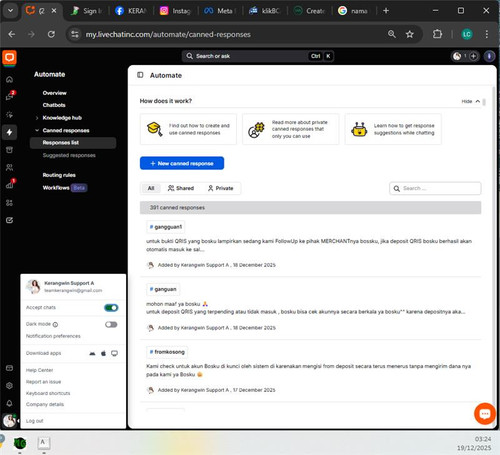
Task: Click the browser zoom magnifier icon
Action: tap(392, 34)
